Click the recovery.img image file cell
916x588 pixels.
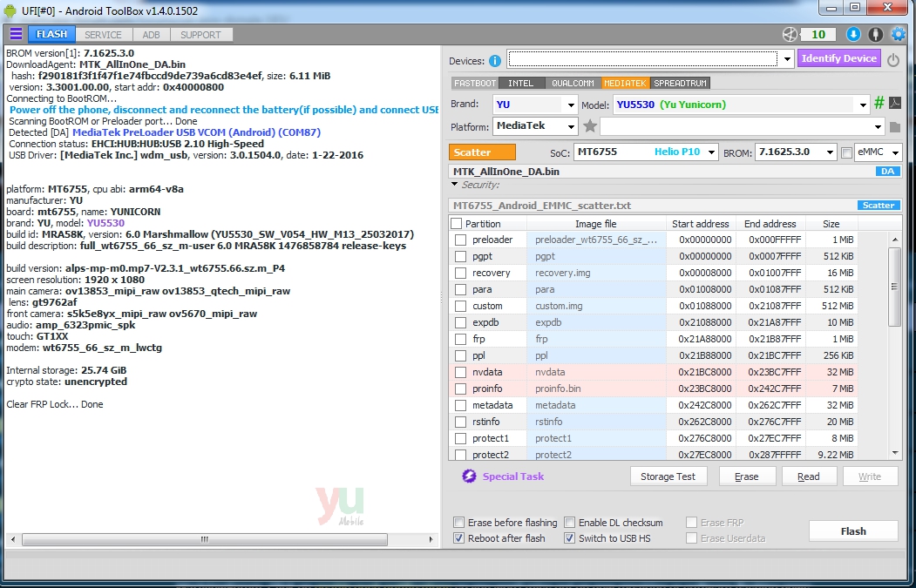pos(596,273)
